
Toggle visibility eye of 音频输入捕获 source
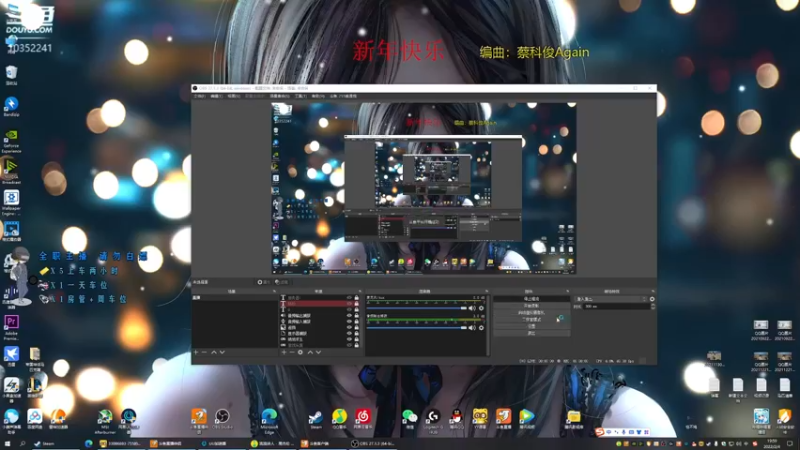point(349,321)
